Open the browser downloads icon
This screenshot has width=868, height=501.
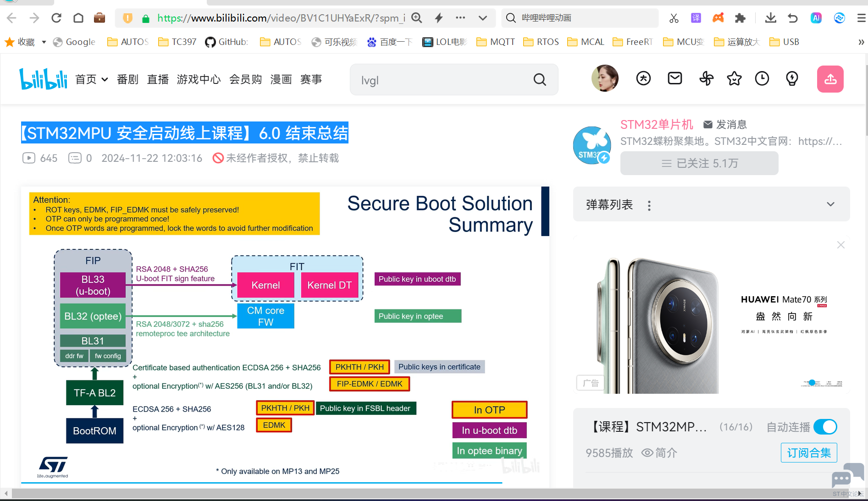pyautogui.click(x=771, y=18)
